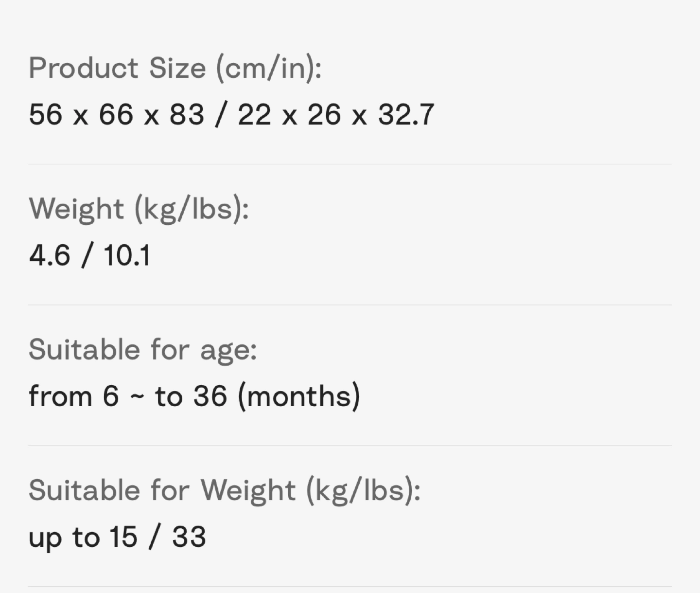Click the number 33 in pounds limit
700x593 pixels.
coord(189,537)
